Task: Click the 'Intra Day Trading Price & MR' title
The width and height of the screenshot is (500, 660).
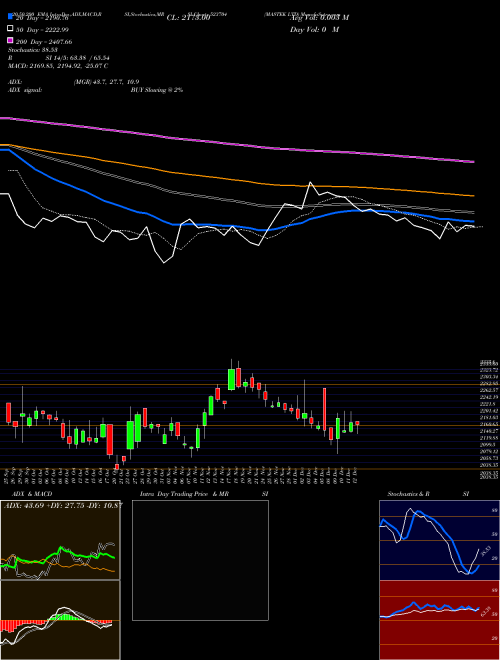Action: tap(184, 494)
